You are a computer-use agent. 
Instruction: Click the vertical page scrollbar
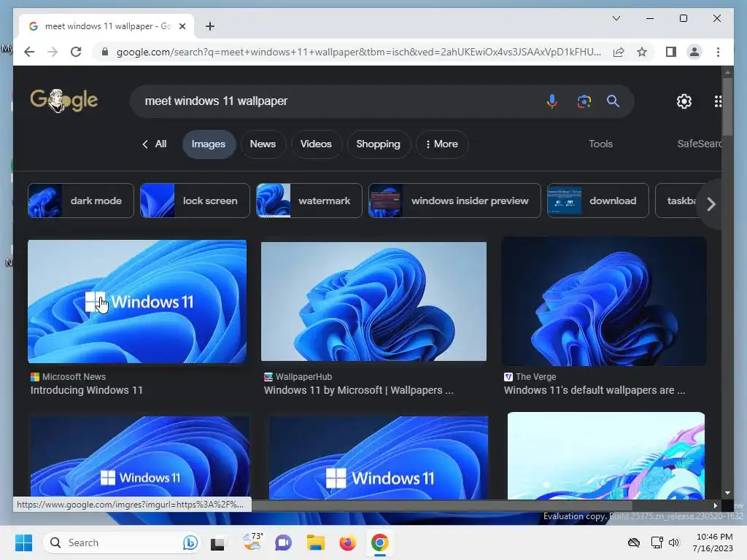click(727, 107)
